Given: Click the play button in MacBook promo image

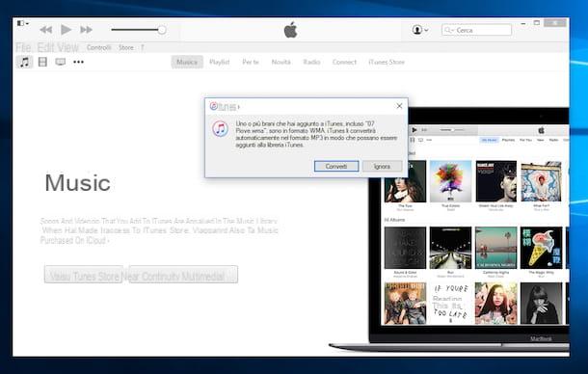Looking at the screenshot, I should pos(414,130).
